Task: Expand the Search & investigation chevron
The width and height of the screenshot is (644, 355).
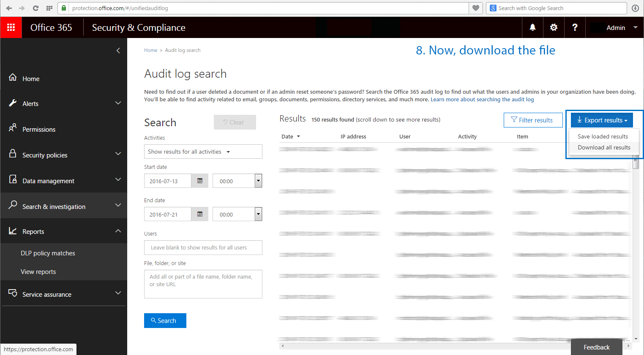Action: pos(118,205)
